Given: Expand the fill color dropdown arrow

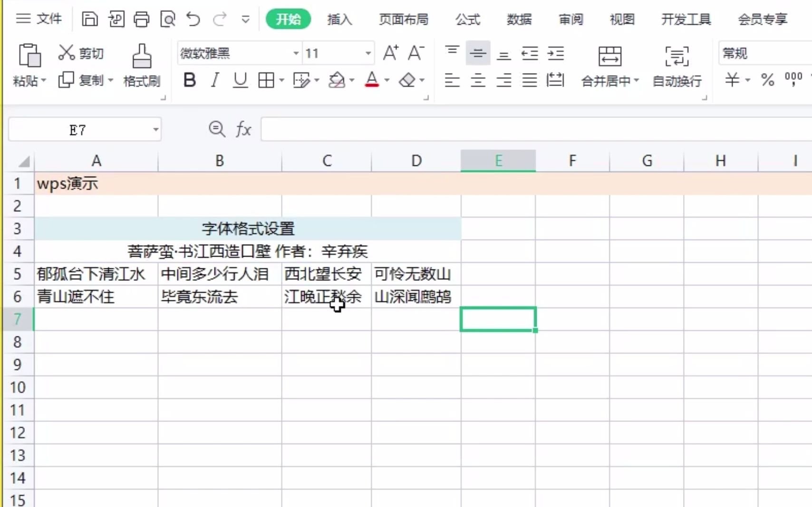Looking at the screenshot, I should click(x=352, y=80).
